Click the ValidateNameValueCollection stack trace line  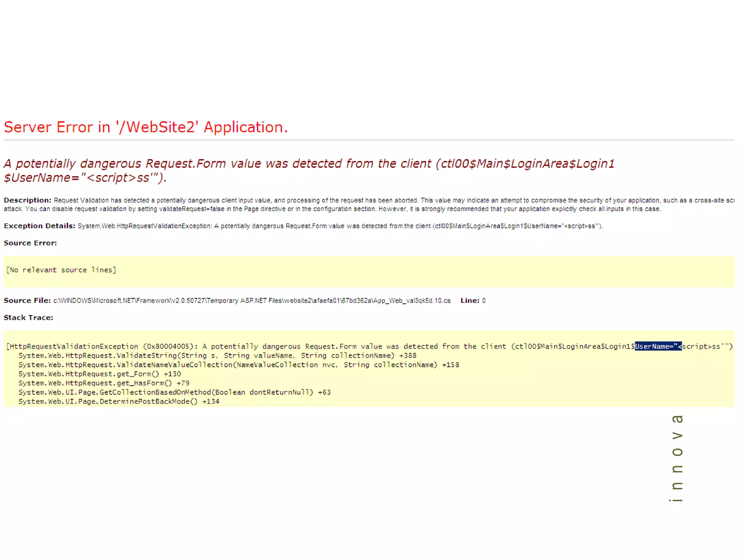(x=239, y=365)
